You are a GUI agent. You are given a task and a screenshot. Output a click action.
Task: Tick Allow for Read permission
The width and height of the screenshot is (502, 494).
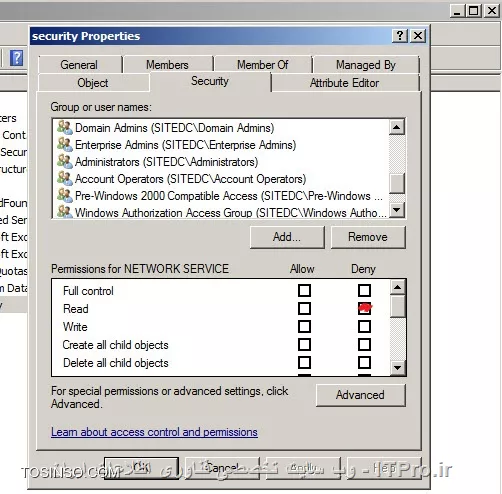tap(304, 308)
